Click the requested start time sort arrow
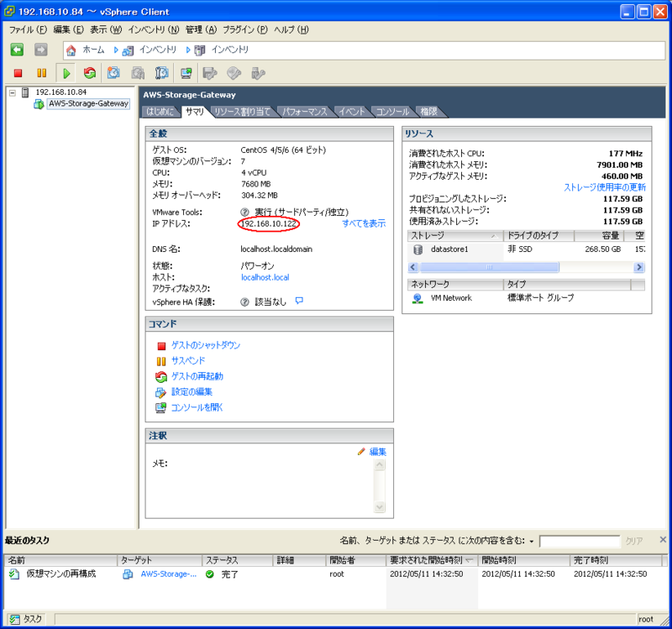Screen dimensions: 672x629 (x=469, y=560)
